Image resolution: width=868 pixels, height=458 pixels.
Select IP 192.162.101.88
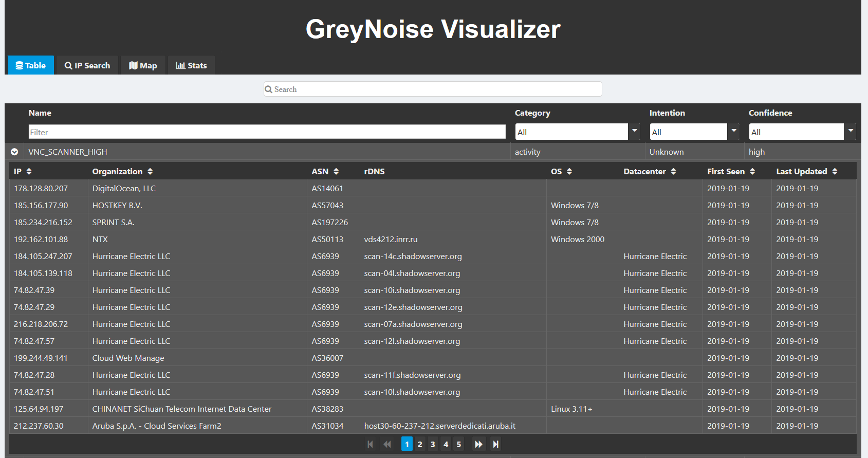click(41, 240)
